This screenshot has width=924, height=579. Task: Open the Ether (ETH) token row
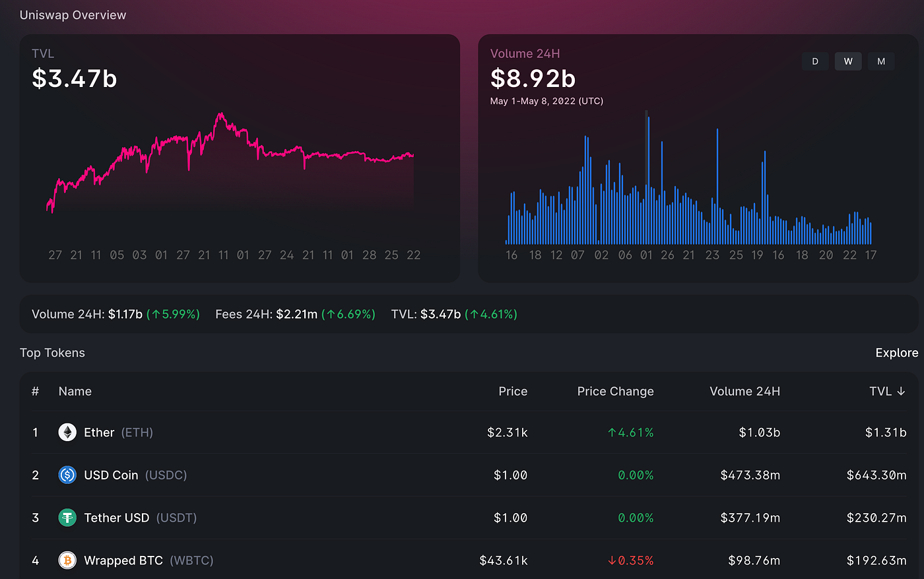click(469, 433)
